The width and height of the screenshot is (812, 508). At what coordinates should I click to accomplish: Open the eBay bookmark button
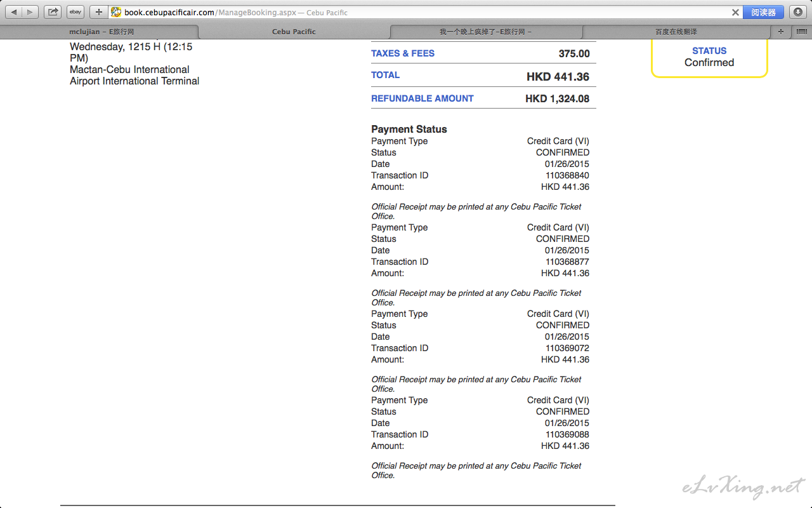[75, 12]
